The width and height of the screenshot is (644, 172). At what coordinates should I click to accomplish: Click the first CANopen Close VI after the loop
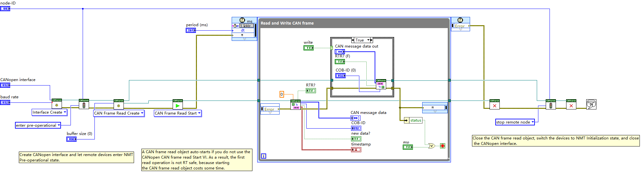coord(495,104)
